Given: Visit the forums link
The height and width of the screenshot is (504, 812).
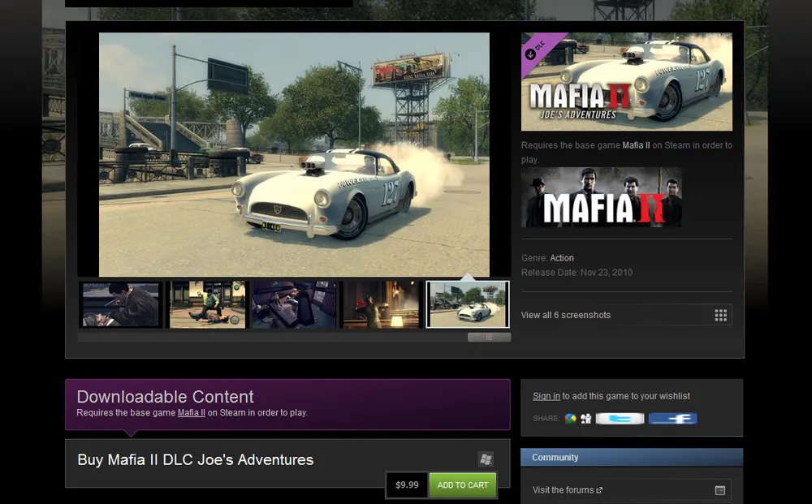Looking at the screenshot, I should pos(567,490).
